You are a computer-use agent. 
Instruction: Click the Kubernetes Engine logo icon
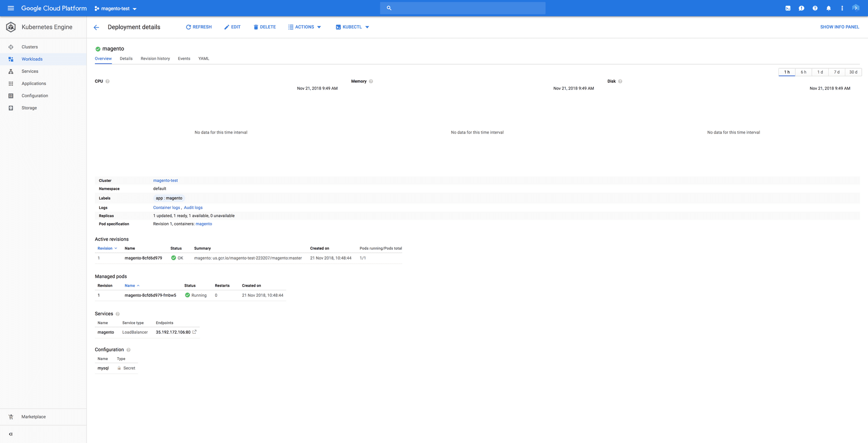click(11, 27)
